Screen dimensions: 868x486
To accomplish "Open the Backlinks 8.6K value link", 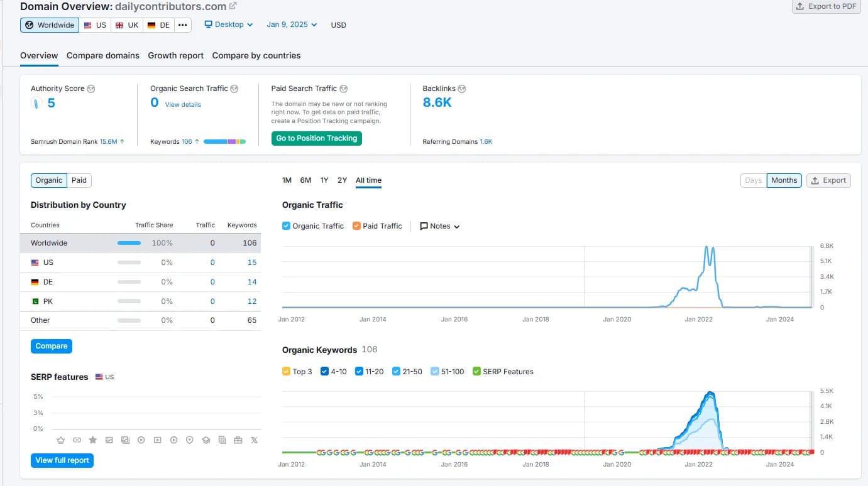I will pyautogui.click(x=437, y=102).
